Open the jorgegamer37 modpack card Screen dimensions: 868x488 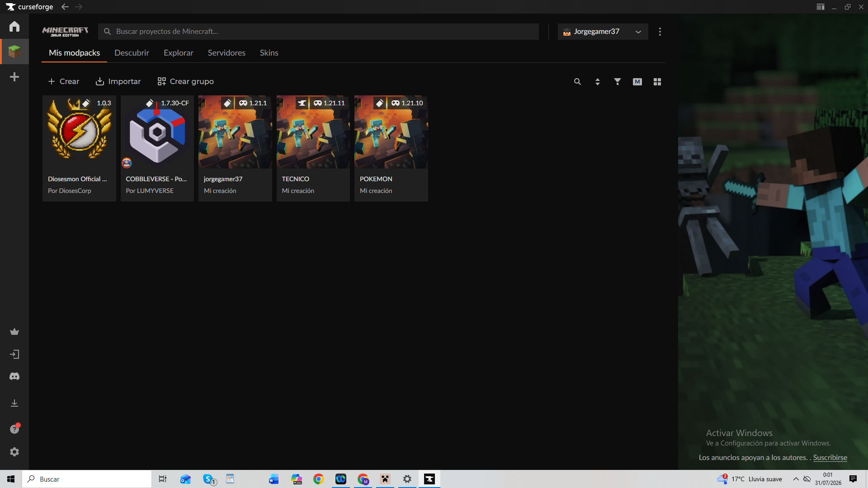[235, 148]
